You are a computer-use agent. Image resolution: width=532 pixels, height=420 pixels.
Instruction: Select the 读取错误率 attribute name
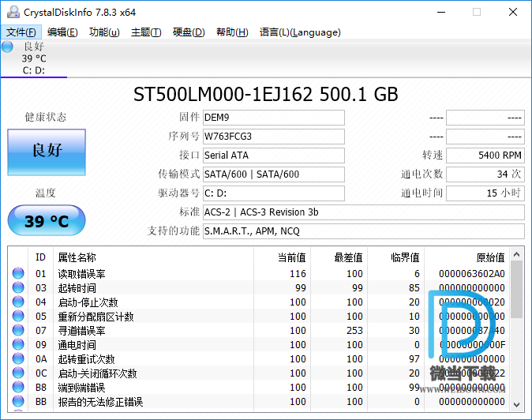pos(81,274)
